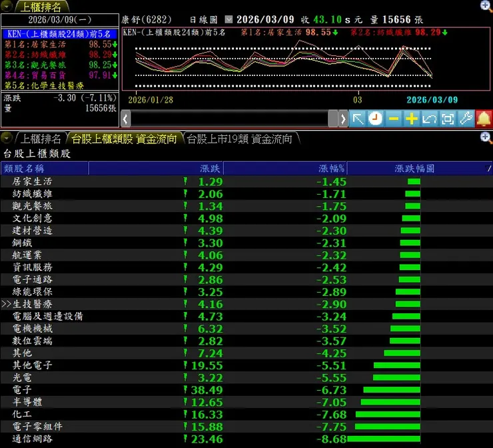Select the 綠能環保 row
The height and width of the screenshot is (448, 493).
[246, 292]
